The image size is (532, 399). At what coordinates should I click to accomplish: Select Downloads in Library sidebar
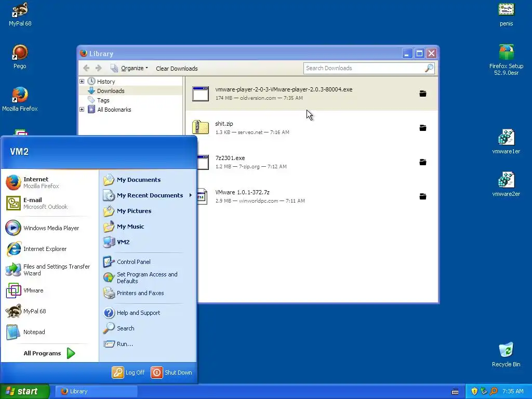point(111,91)
